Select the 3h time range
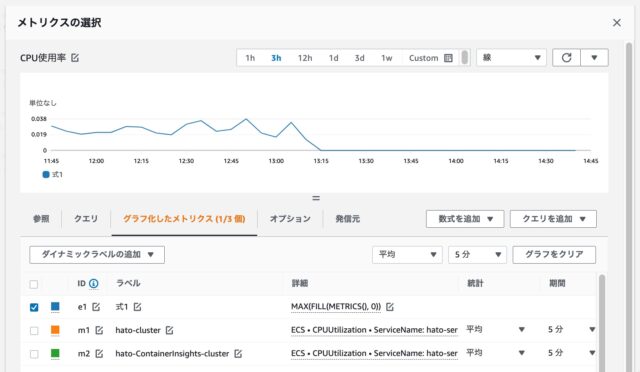This screenshot has height=372, width=640. click(276, 58)
